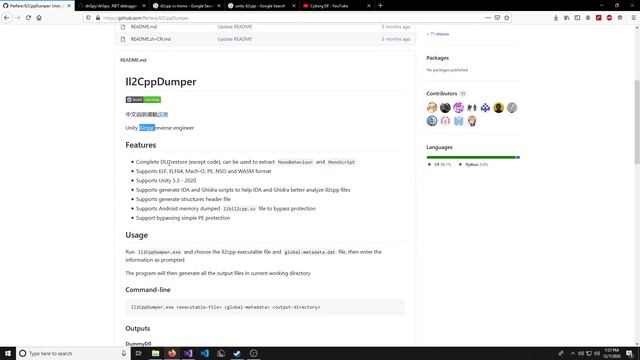Click the '+ 71 releases' link

438,34
